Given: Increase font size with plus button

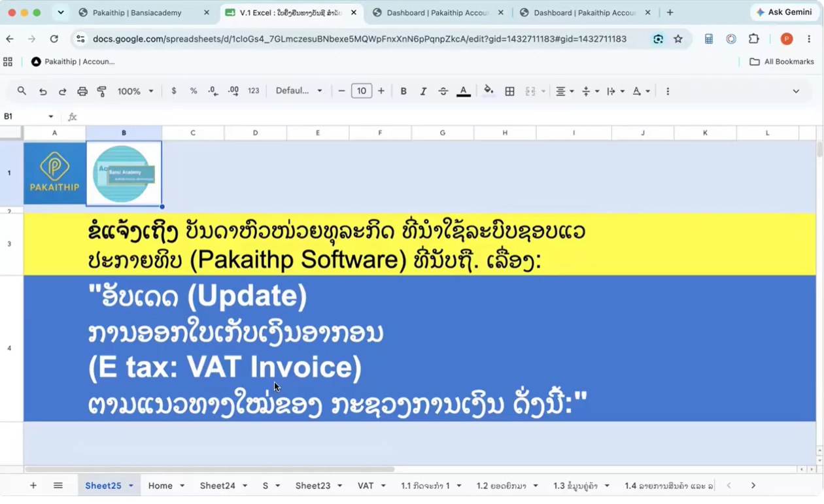Looking at the screenshot, I should point(381,92).
